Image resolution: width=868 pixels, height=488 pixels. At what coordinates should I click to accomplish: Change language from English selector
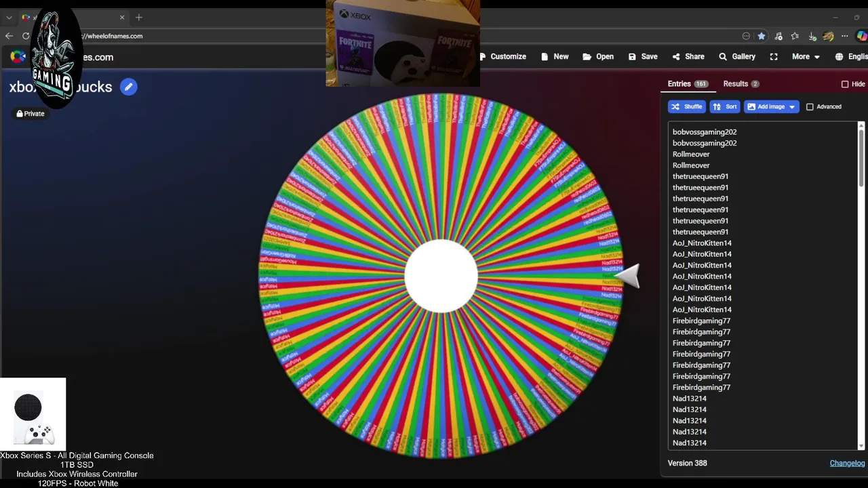click(x=851, y=57)
